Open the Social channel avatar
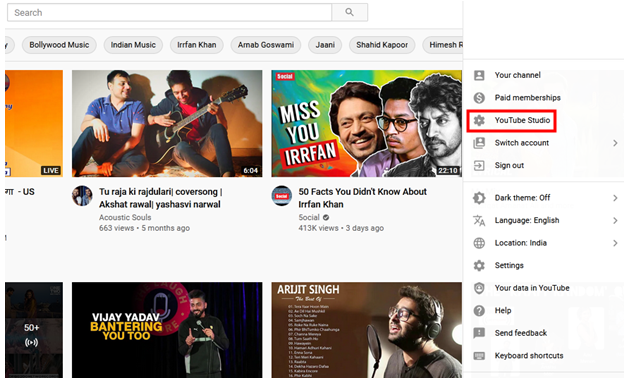This screenshot has width=624, height=383. pos(282,196)
